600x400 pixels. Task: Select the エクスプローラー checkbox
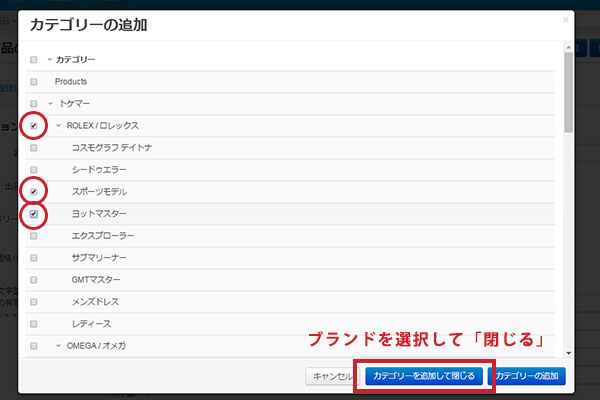click(34, 236)
